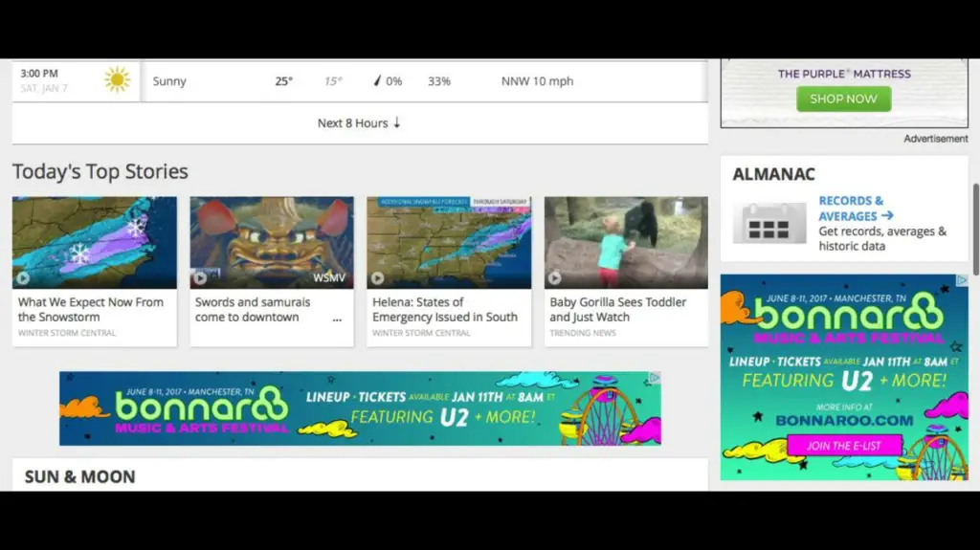Click the raindrop precipitation icon

coord(377,80)
